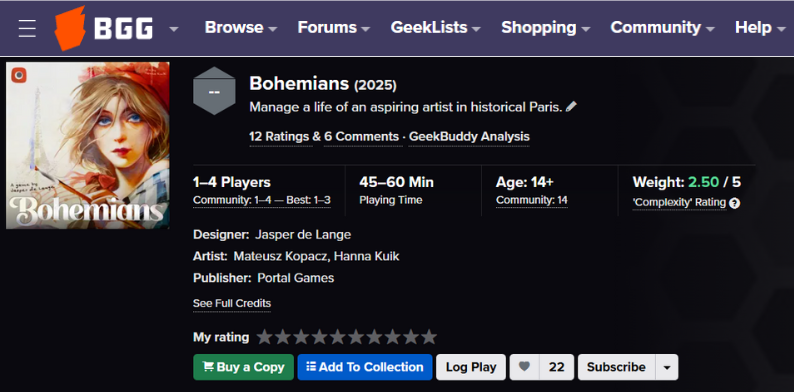Screen dimensions: 794x392
Task: Open the Browse menu
Action: click(x=241, y=27)
